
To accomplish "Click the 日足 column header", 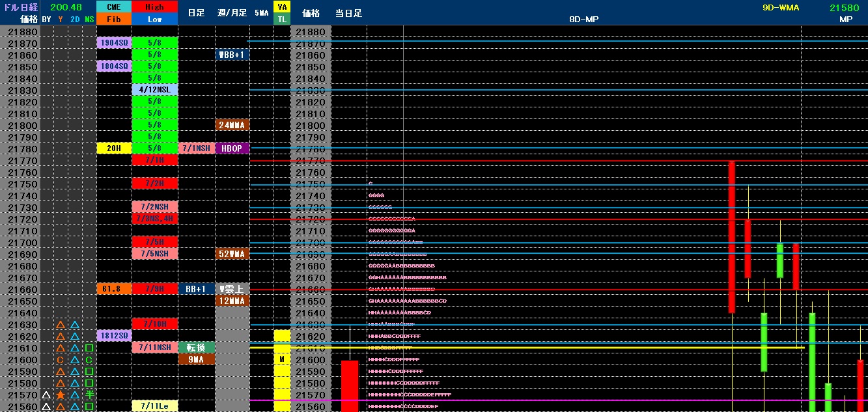I will point(196,13).
